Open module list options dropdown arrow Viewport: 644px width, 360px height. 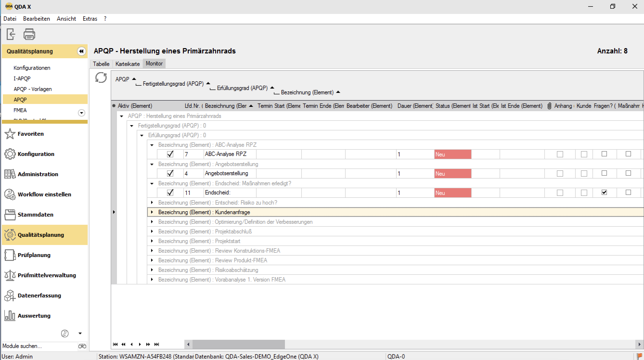pos(80,334)
